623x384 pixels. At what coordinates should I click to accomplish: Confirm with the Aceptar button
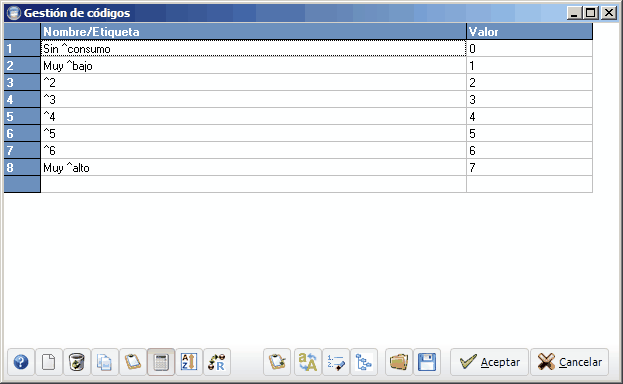(490, 362)
